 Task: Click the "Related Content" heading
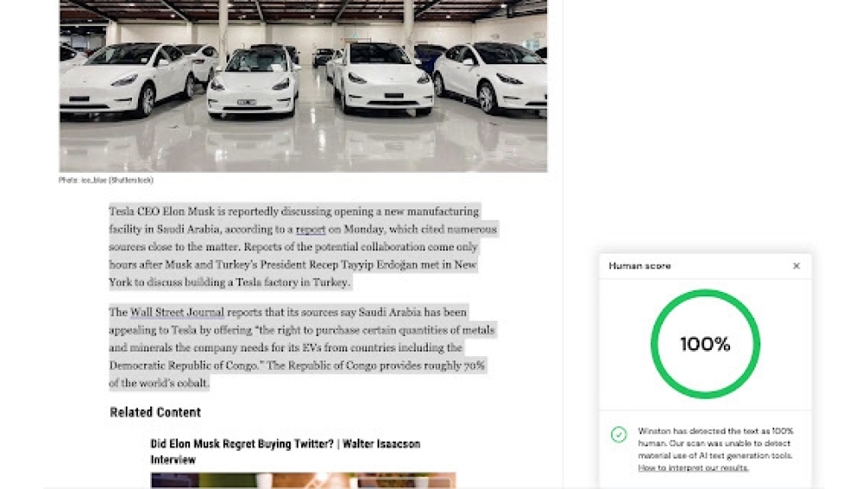tap(155, 413)
